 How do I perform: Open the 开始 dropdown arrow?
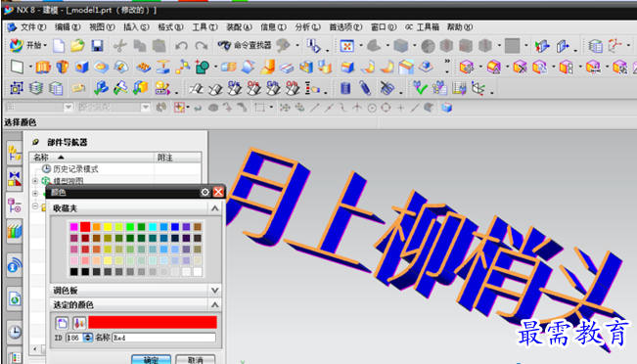(x=45, y=45)
